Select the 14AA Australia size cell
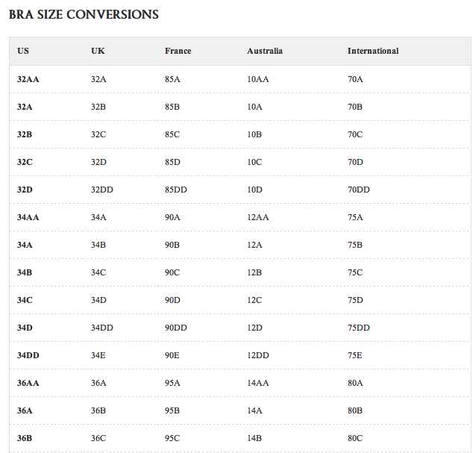 click(x=257, y=383)
